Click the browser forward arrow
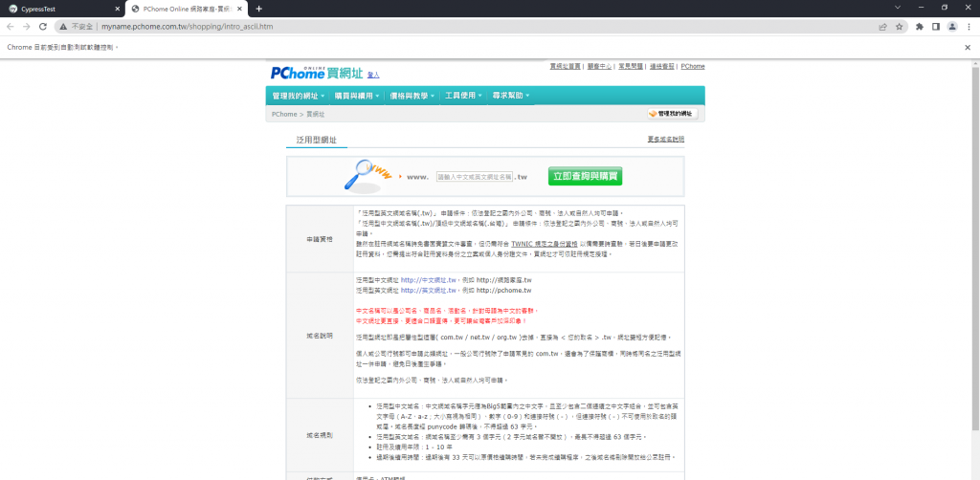The image size is (980, 480). tap(26, 27)
